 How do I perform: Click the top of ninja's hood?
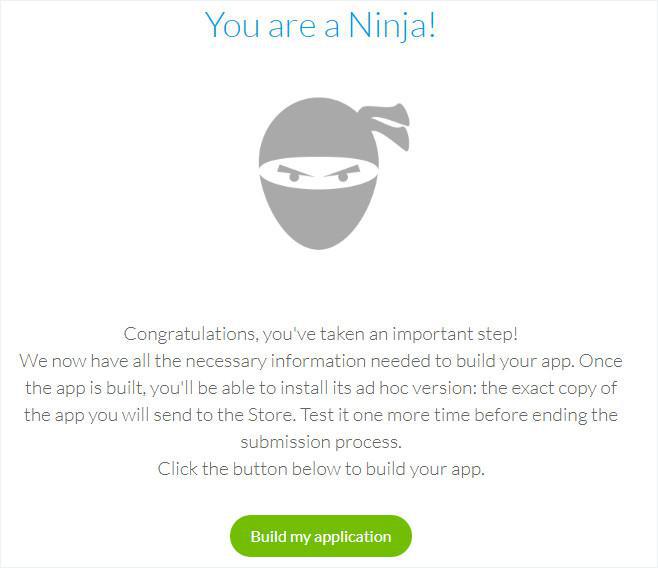click(315, 128)
